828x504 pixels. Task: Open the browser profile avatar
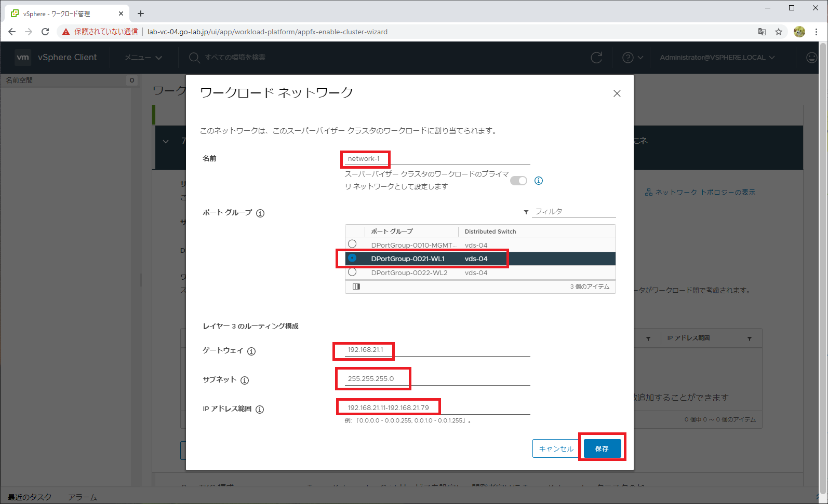pos(799,32)
